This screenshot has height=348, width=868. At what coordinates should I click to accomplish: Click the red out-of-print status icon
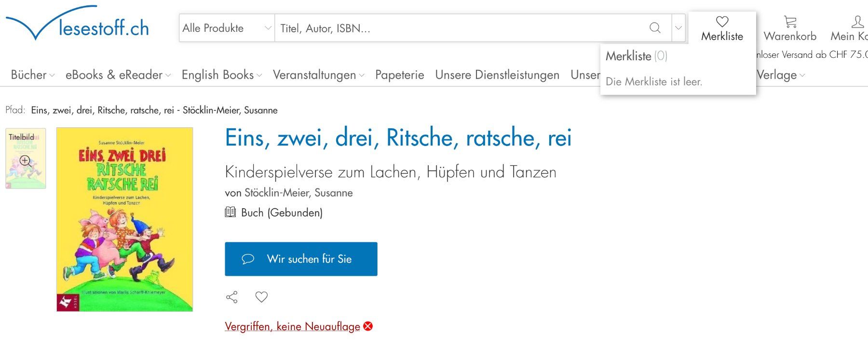[368, 326]
